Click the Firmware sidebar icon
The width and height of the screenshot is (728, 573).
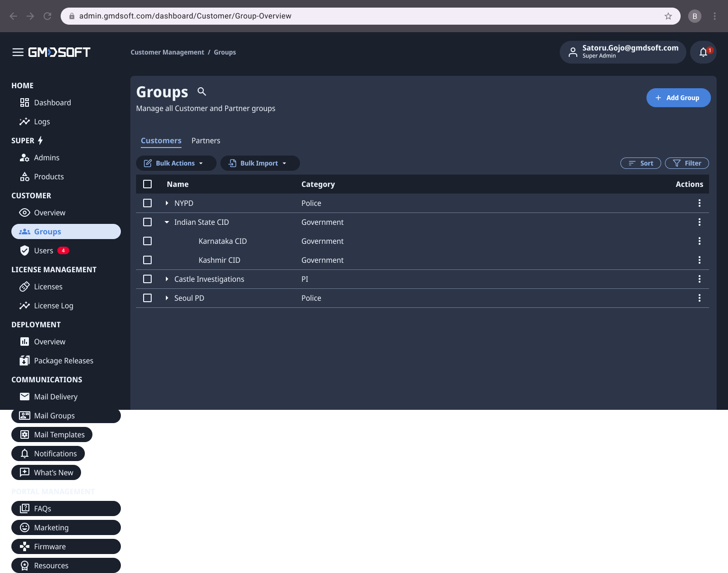(x=25, y=546)
